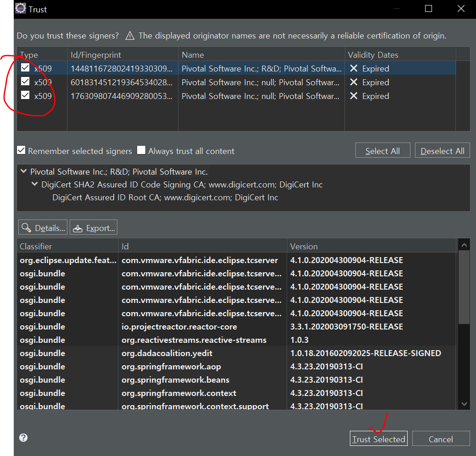This screenshot has width=476, height=456.
Task: Select io.projectreactor.reactor-core row
Action: pyautogui.click(x=237, y=326)
